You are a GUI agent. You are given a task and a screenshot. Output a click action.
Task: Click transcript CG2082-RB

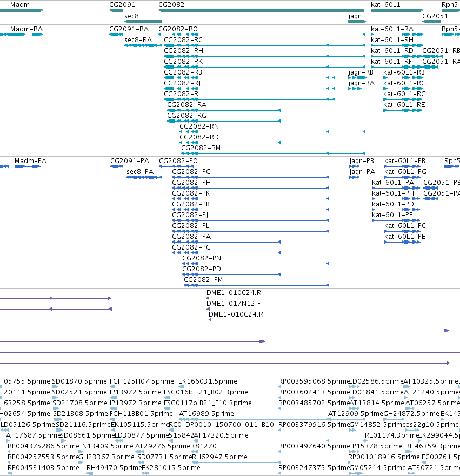point(183,72)
